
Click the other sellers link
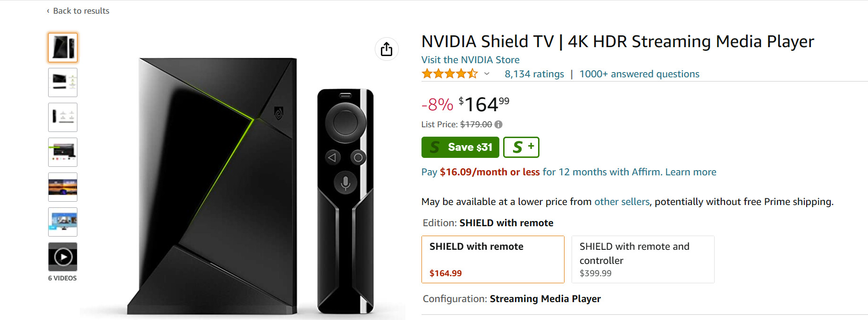tap(622, 202)
